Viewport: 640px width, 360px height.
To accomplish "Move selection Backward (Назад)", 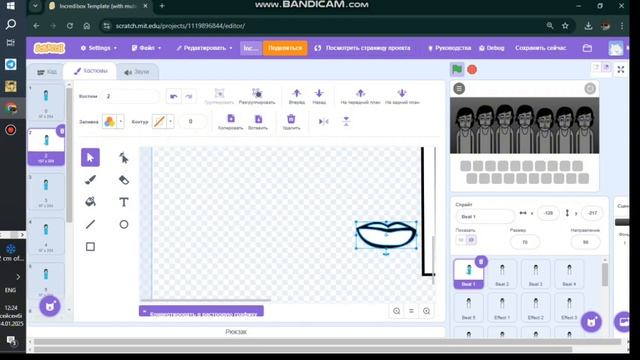I will click(319, 96).
